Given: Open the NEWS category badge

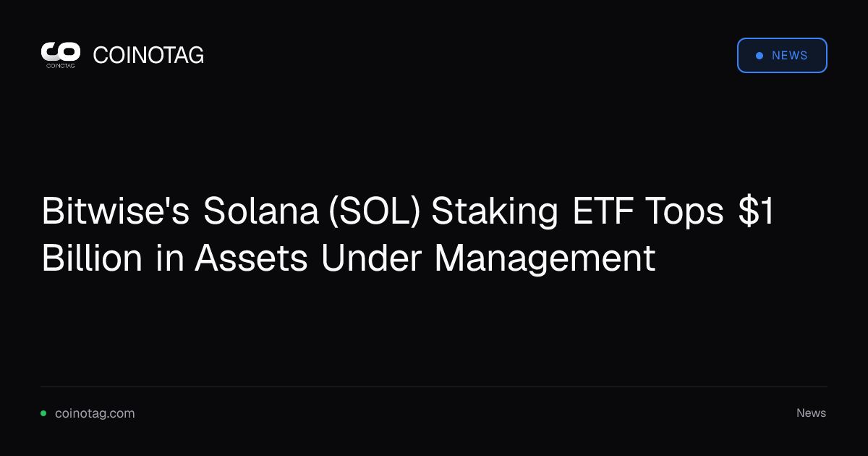Looking at the screenshot, I should (782, 56).
